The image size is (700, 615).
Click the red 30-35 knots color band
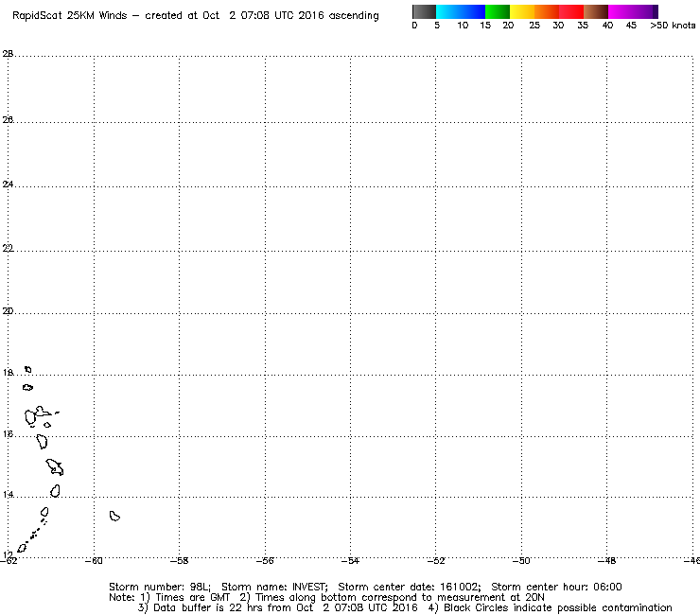[571, 11]
